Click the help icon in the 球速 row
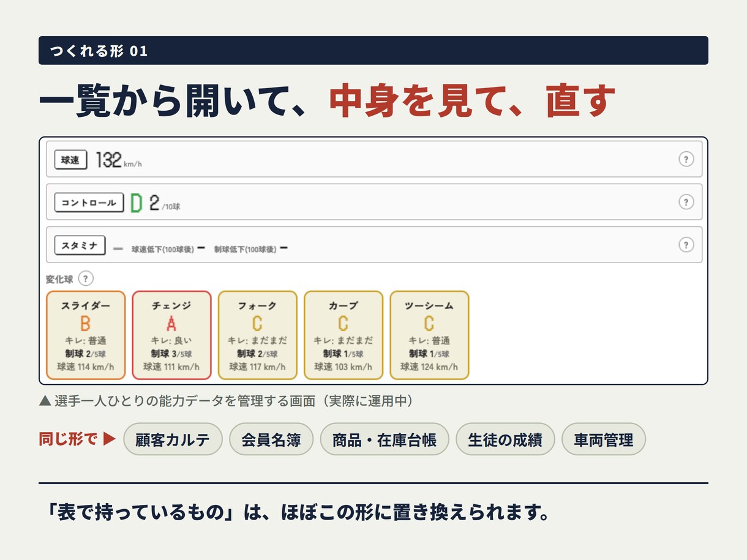The width and height of the screenshot is (747, 560). point(686,159)
